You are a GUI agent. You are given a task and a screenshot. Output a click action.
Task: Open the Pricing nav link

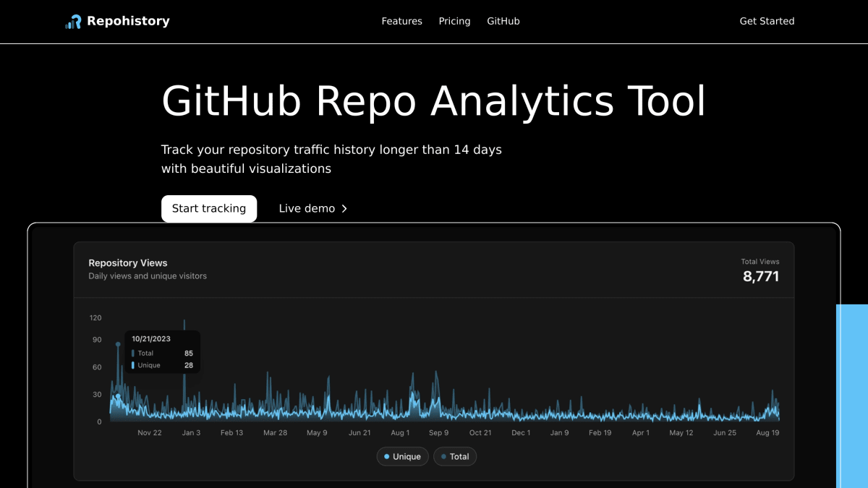pyautogui.click(x=454, y=21)
